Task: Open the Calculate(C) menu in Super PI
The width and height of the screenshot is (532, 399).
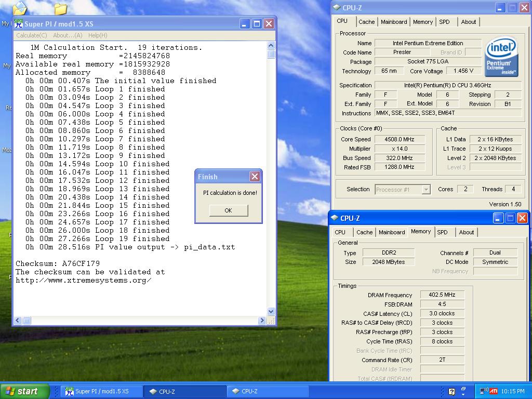Action: pyautogui.click(x=32, y=35)
